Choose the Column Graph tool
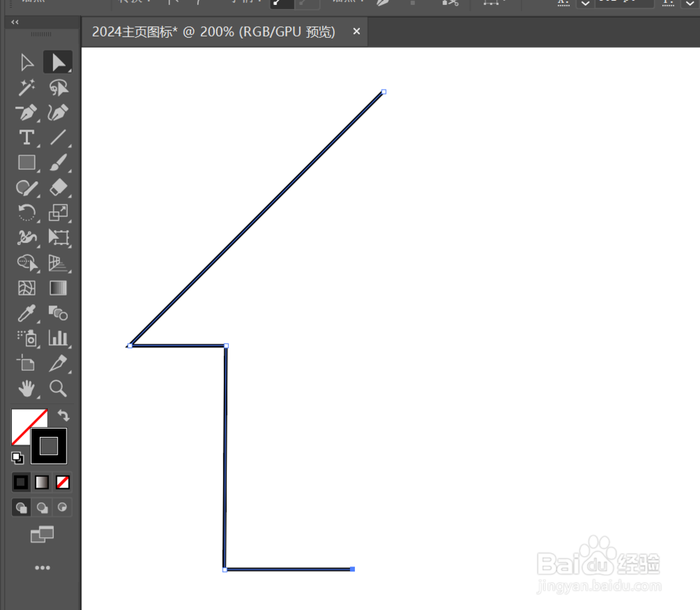Image resolution: width=700 pixels, height=610 pixels. (x=58, y=338)
